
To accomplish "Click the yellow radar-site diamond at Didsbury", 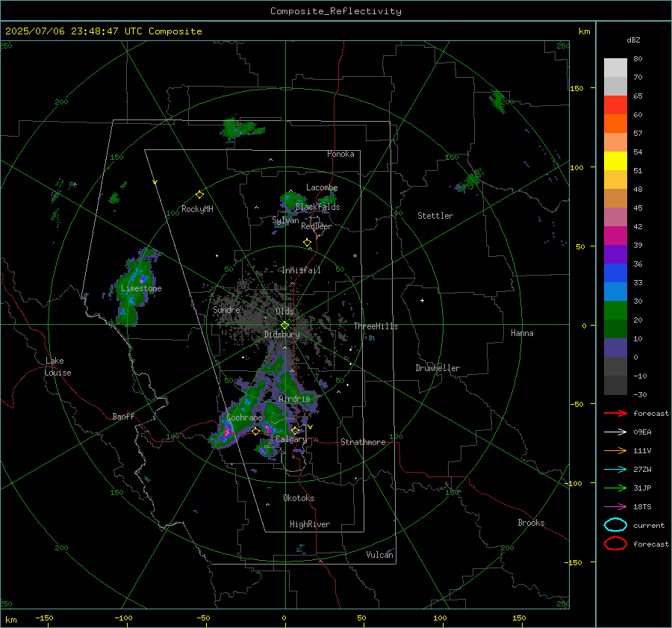I will tap(284, 325).
